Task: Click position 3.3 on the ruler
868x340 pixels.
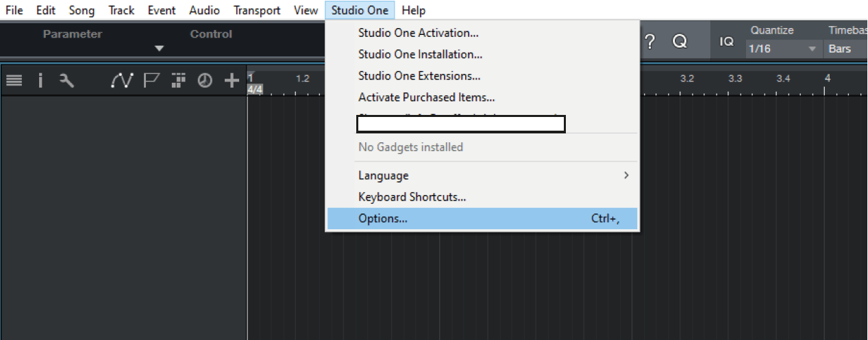Action: pos(735,79)
